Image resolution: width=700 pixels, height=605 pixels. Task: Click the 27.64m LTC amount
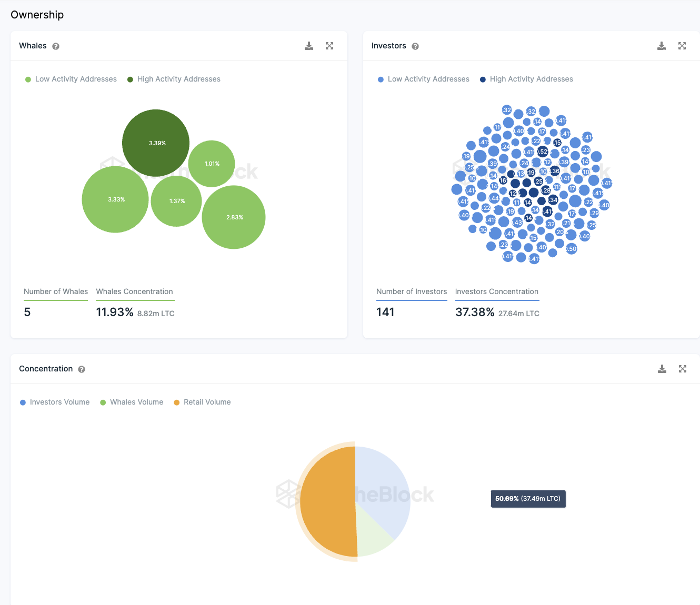tap(519, 314)
